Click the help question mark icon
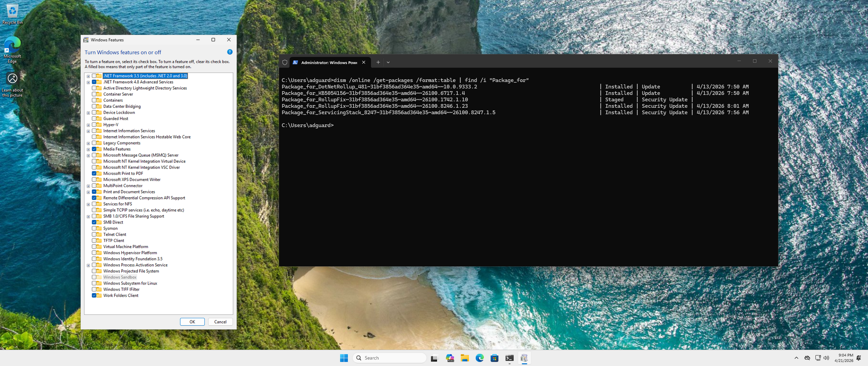This screenshot has height=366, width=868. (230, 52)
